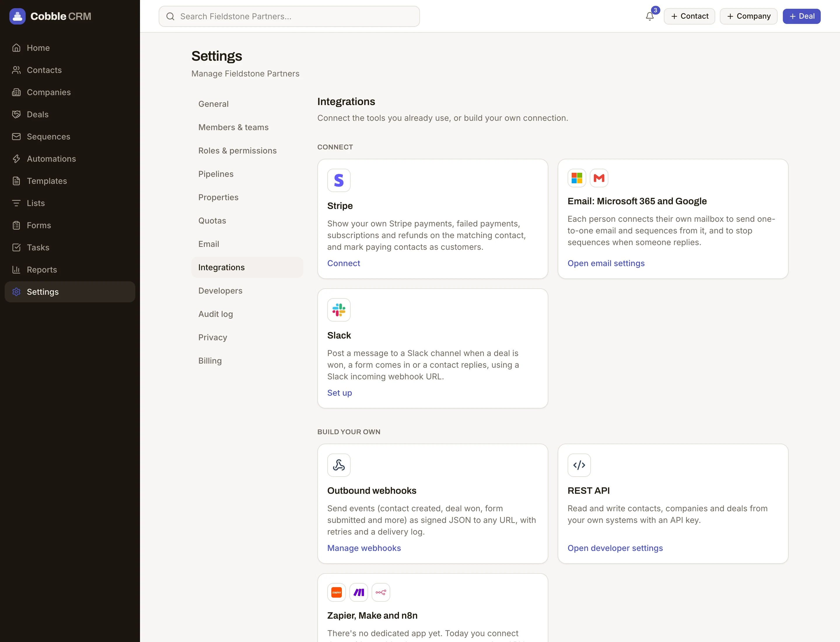Select the General settings tab
Screen dimensions: 840x642
247,104
